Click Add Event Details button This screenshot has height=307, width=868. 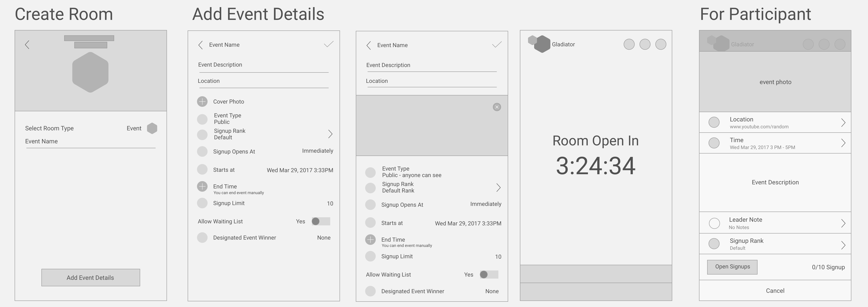(x=91, y=278)
